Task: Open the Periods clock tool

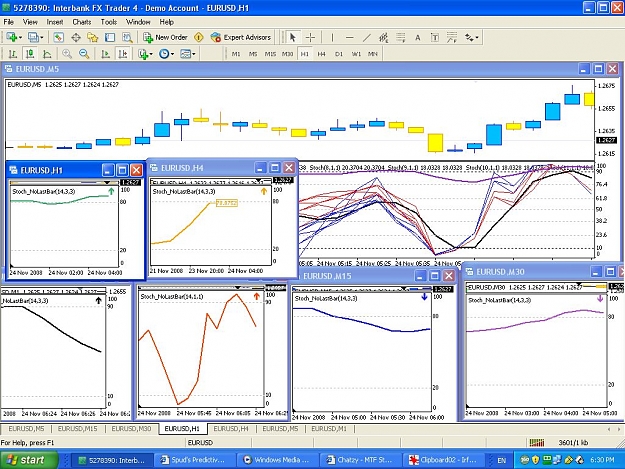Action: [x=164, y=53]
